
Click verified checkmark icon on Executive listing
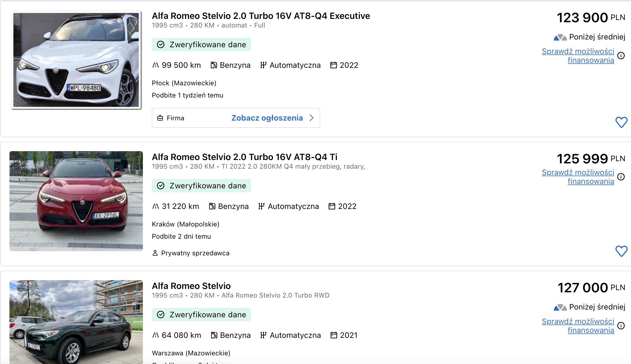point(161,45)
